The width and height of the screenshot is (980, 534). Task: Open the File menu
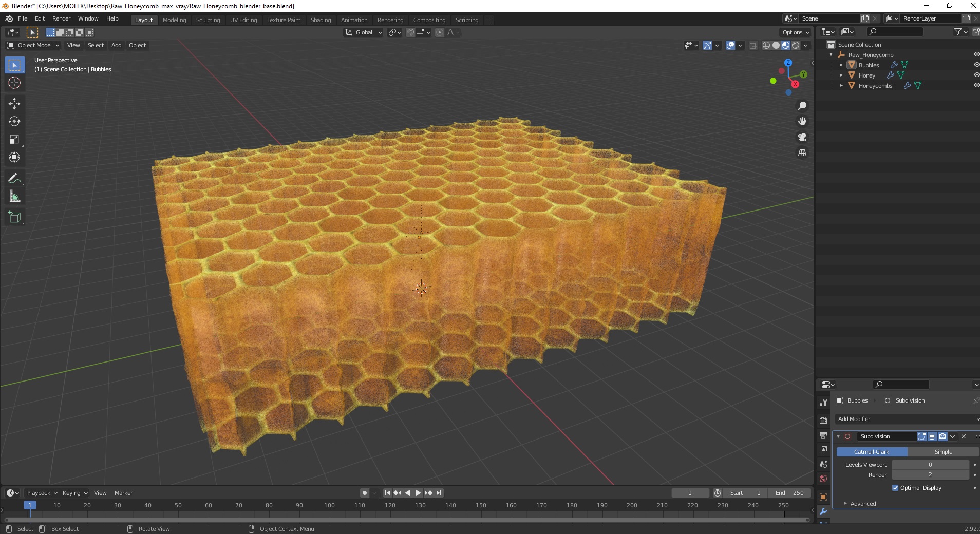pyautogui.click(x=23, y=18)
